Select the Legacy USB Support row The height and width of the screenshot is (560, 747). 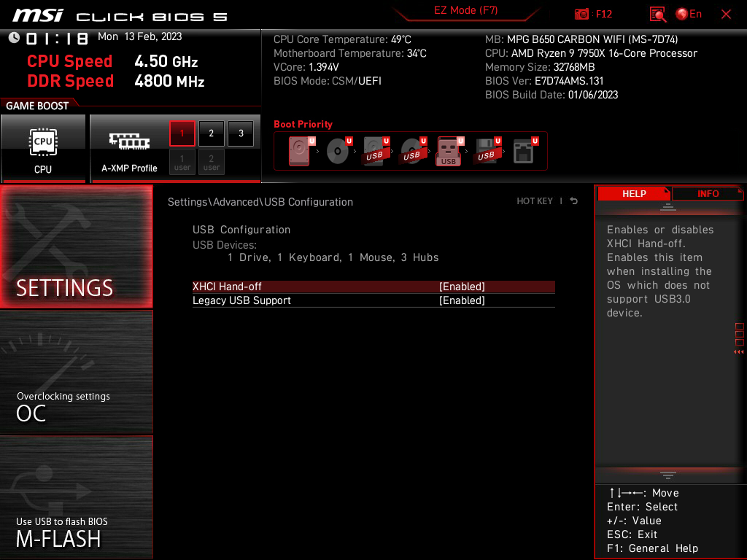(x=373, y=300)
